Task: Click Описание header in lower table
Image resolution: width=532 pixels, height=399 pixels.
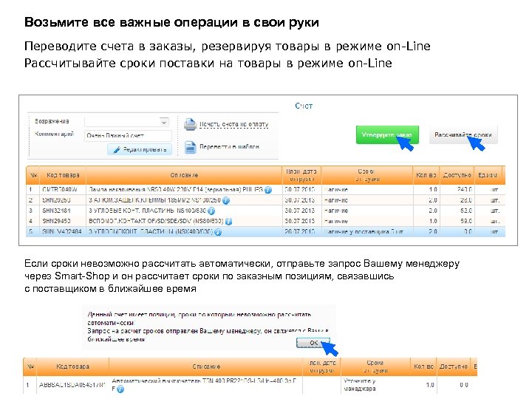Action: (x=206, y=366)
